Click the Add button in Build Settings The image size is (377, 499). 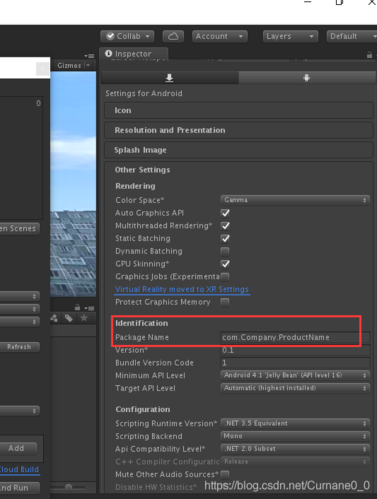pyautogui.click(x=17, y=448)
